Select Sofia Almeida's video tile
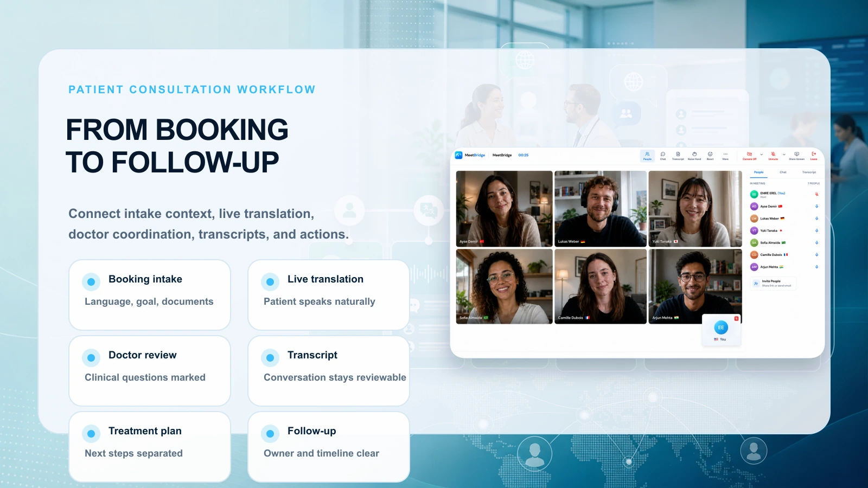Screen dimensions: 868x488 (505, 286)
